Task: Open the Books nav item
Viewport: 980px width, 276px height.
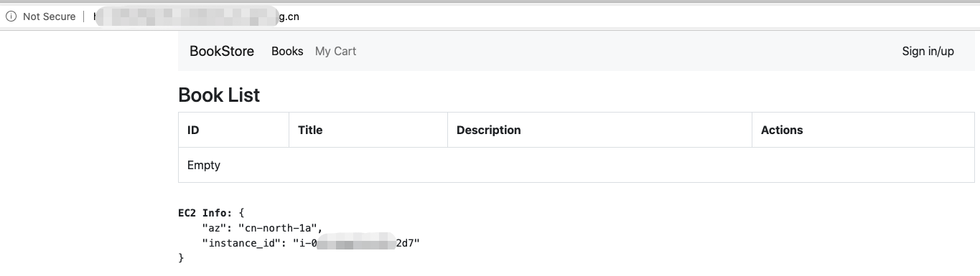Action: coord(287,51)
